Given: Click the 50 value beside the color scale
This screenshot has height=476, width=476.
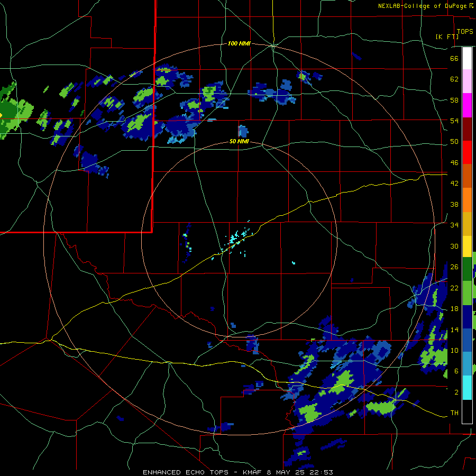Looking at the screenshot, I should [454, 142].
